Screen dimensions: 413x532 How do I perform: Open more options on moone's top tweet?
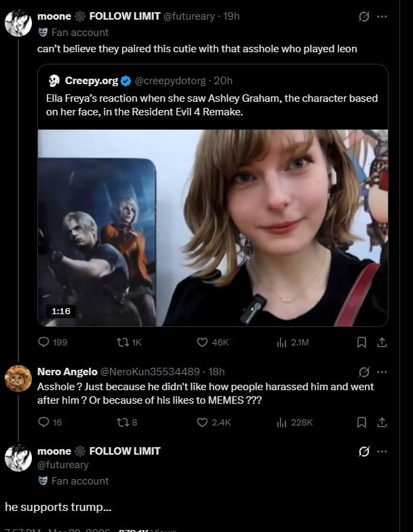(x=382, y=16)
